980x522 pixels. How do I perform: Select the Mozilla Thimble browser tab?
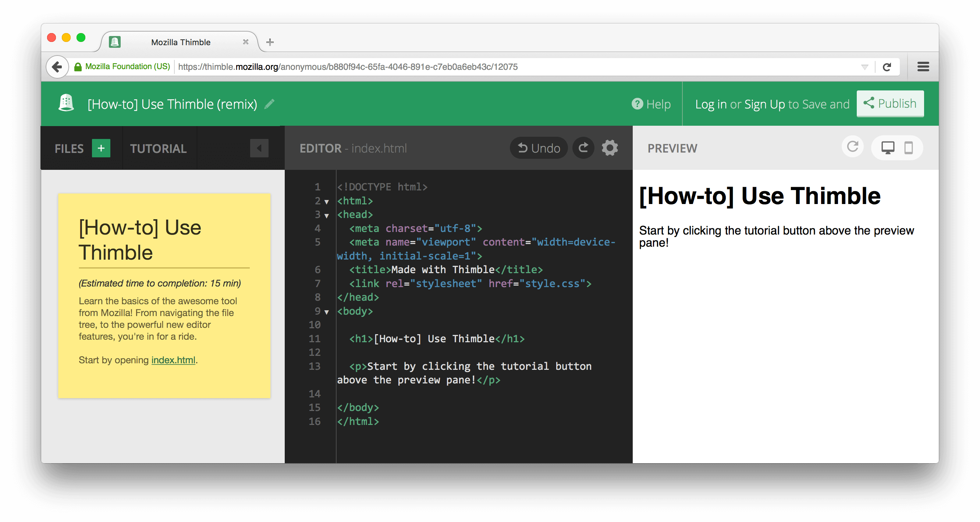coord(180,42)
